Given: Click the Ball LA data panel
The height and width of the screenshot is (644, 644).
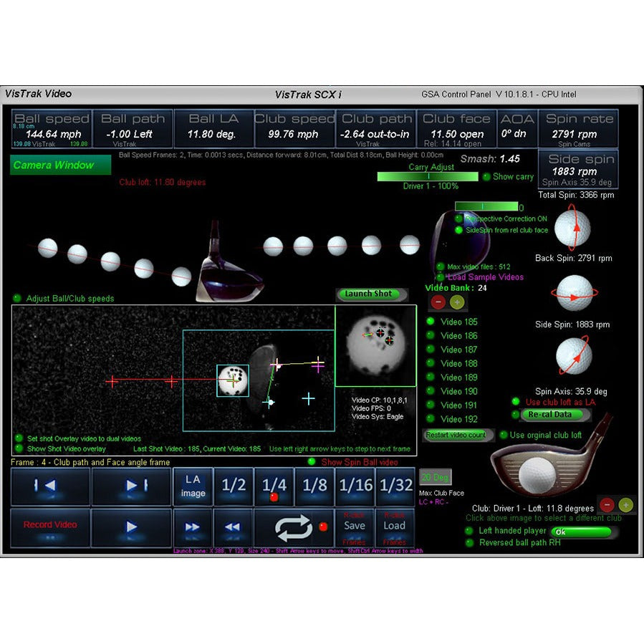Looking at the screenshot, I should [x=213, y=128].
